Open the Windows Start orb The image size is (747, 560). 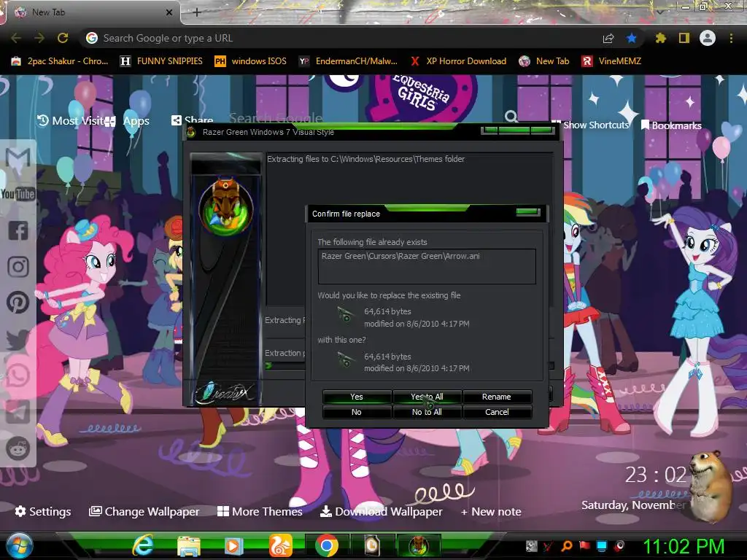19,545
